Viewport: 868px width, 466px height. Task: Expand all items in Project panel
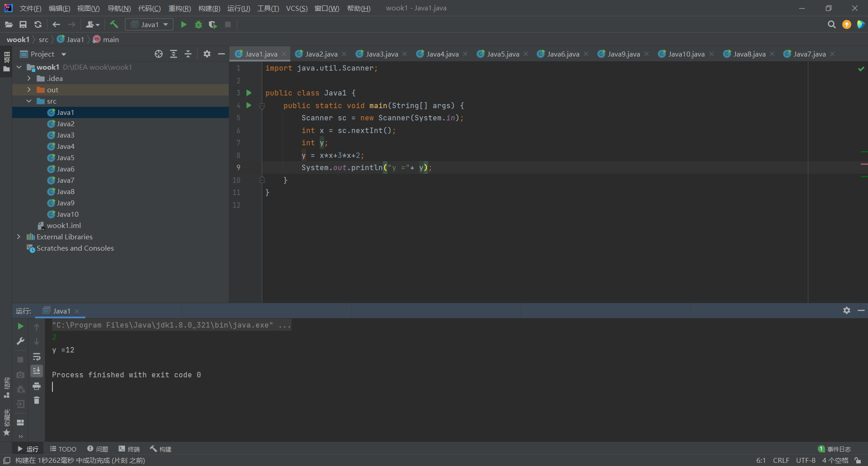point(174,54)
